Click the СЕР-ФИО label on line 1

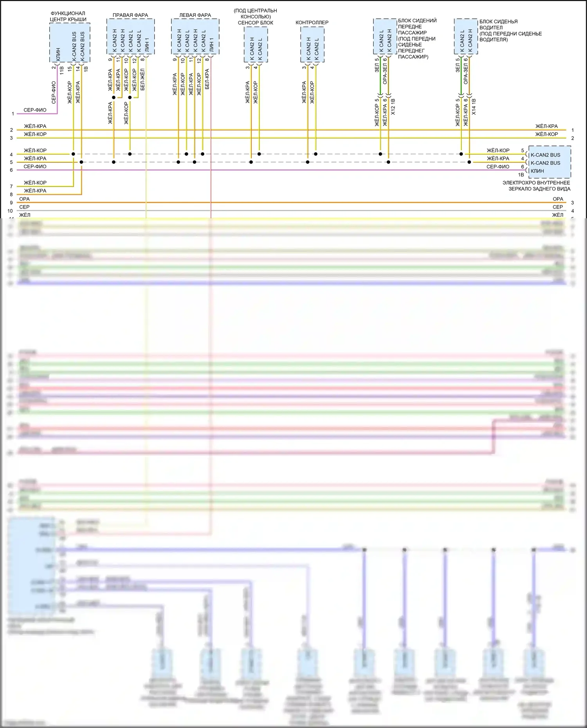tap(35, 110)
